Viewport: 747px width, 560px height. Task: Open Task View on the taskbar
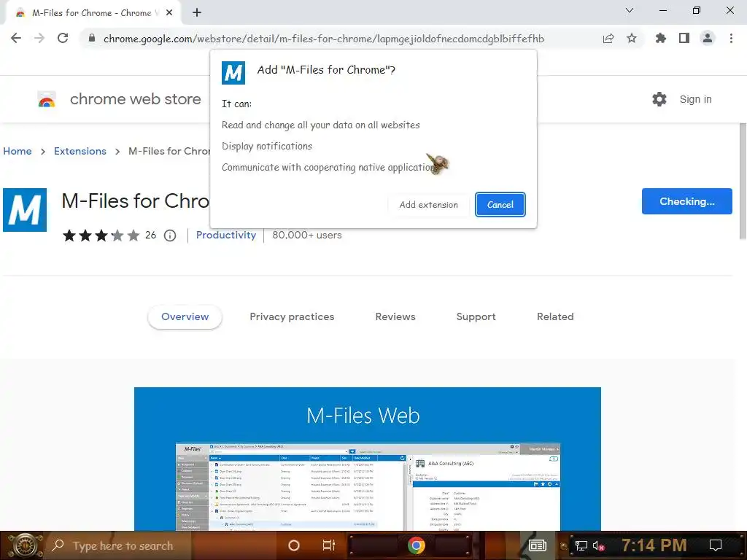[x=329, y=545]
